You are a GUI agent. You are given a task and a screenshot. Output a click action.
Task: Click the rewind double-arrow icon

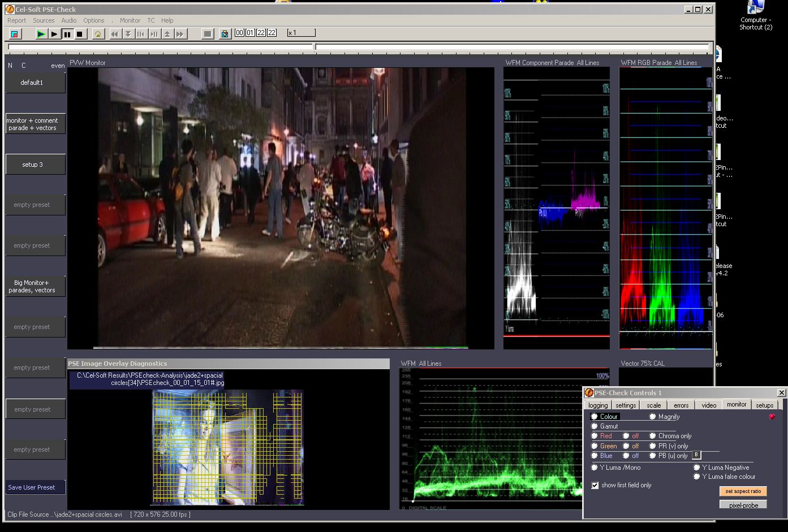(x=115, y=34)
